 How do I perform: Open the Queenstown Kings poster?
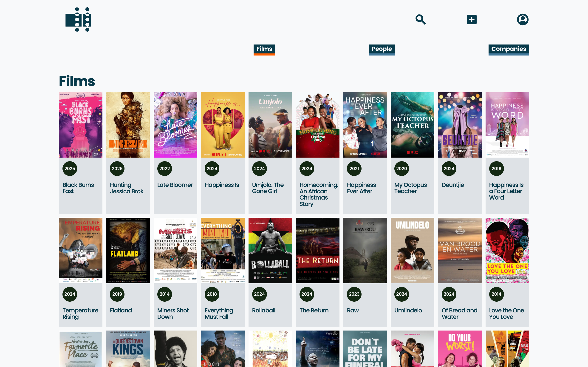(x=128, y=349)
